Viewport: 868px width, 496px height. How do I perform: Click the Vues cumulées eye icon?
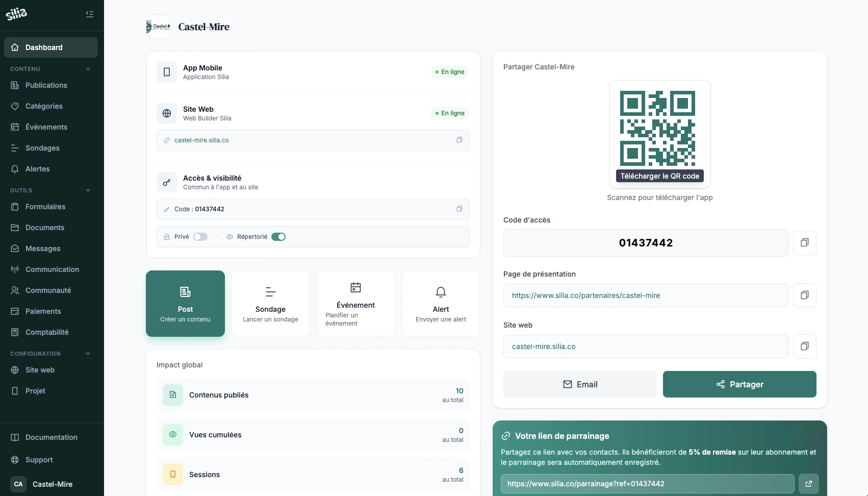pos(173,435)
